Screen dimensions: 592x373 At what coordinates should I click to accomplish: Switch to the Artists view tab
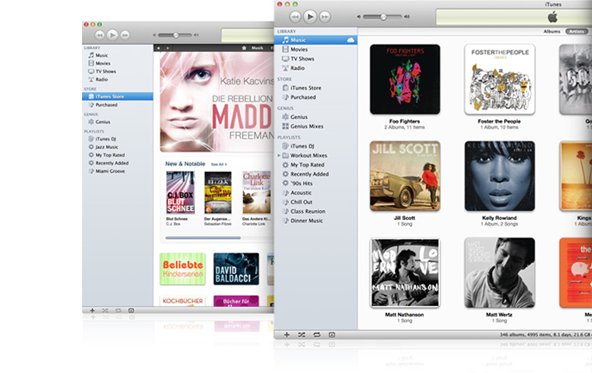click(x=576, y=31)
